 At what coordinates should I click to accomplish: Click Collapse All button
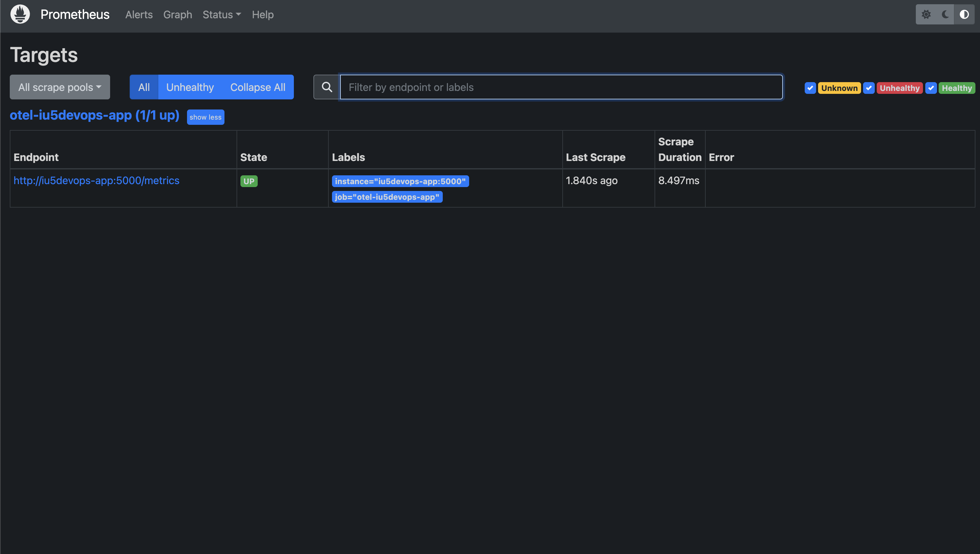pos(258,86)
